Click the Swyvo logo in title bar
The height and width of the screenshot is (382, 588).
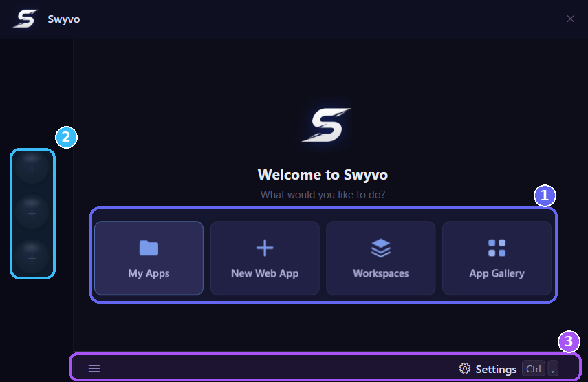coord(25,19)
